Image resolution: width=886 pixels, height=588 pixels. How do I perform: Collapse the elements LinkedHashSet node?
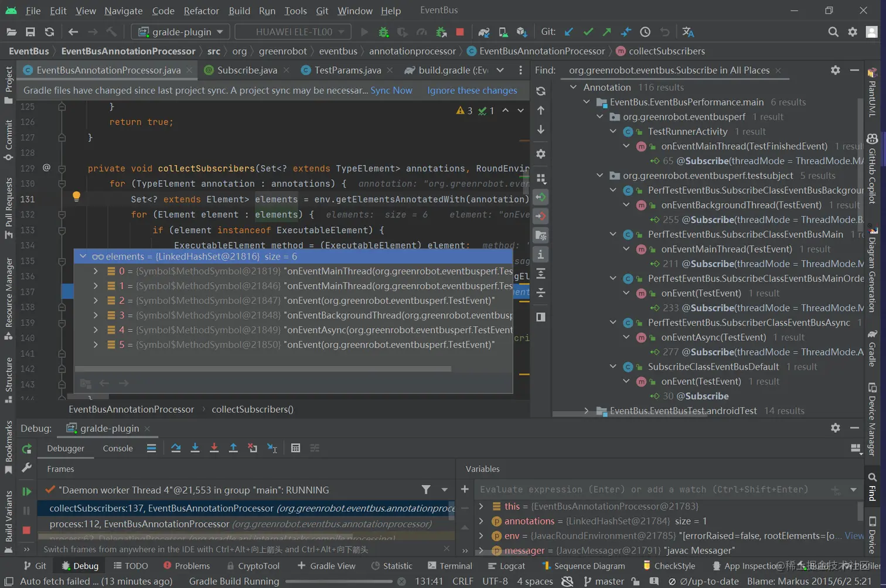(83, 257)
